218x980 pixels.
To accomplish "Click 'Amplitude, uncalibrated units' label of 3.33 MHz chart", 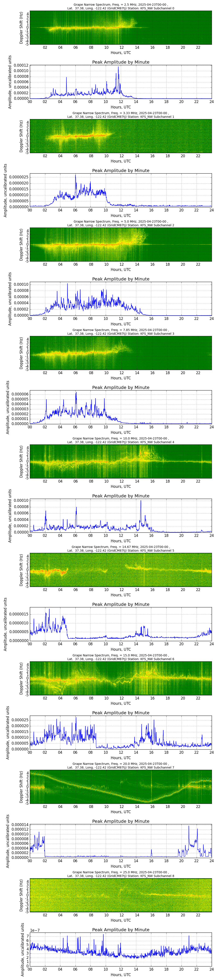I will pos(5,190).
